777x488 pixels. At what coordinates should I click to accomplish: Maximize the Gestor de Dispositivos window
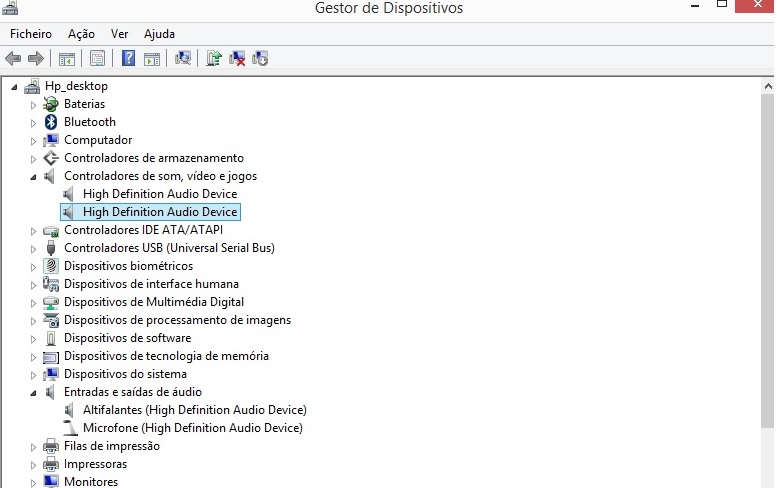[x=722, y=5]
